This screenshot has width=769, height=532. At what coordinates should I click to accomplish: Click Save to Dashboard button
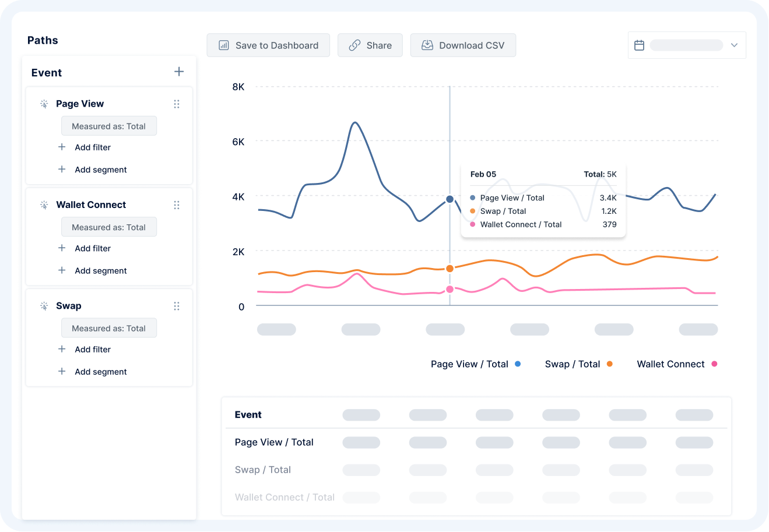268,45
